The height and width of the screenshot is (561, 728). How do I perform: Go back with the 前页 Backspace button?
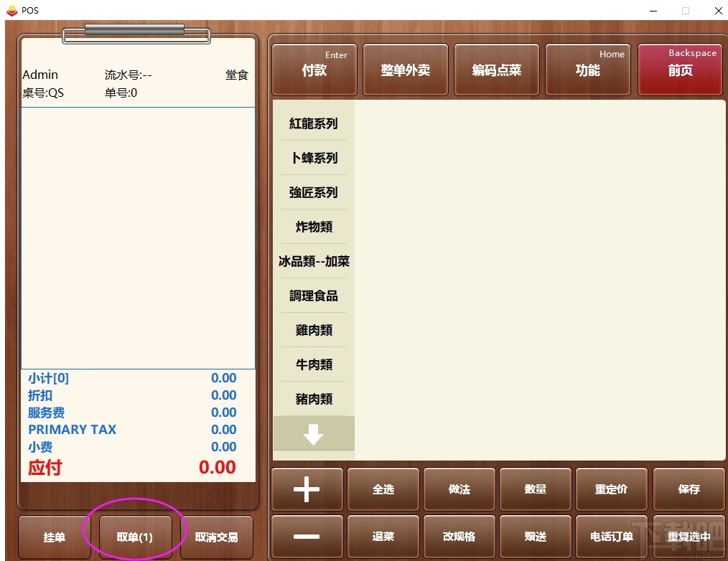tap(679, 70)
